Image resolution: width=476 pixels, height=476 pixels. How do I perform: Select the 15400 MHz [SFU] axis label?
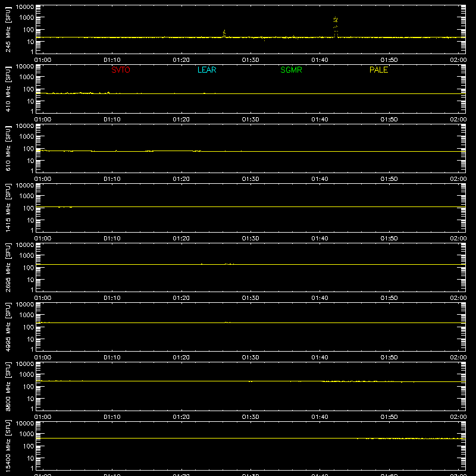(x=8, y=446)
